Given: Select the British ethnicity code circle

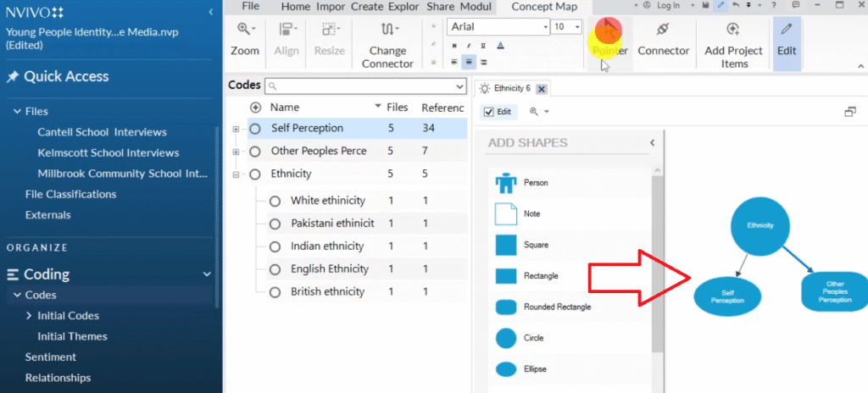Looking at the screenshot, I should [x=275, y=291].
